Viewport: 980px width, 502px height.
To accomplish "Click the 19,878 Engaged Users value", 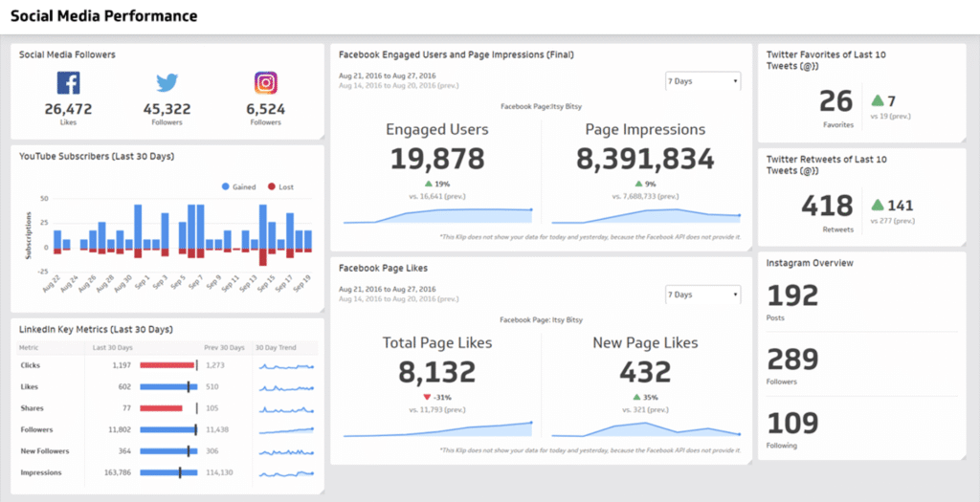I will coord(435,159).
